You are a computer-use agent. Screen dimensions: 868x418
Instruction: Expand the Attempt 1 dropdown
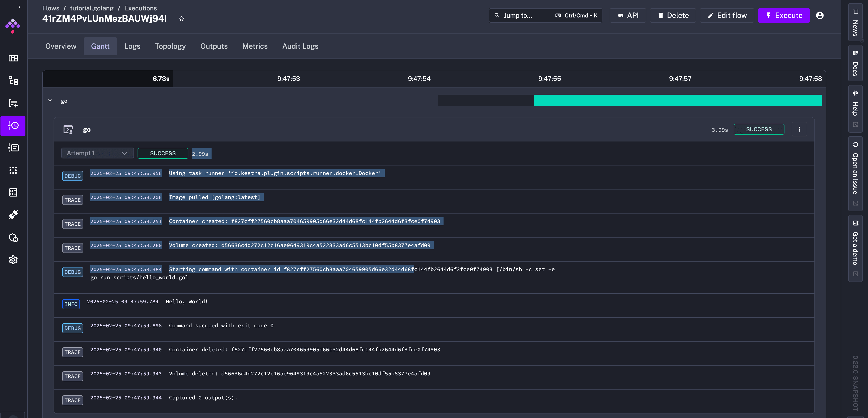(97, 154)
